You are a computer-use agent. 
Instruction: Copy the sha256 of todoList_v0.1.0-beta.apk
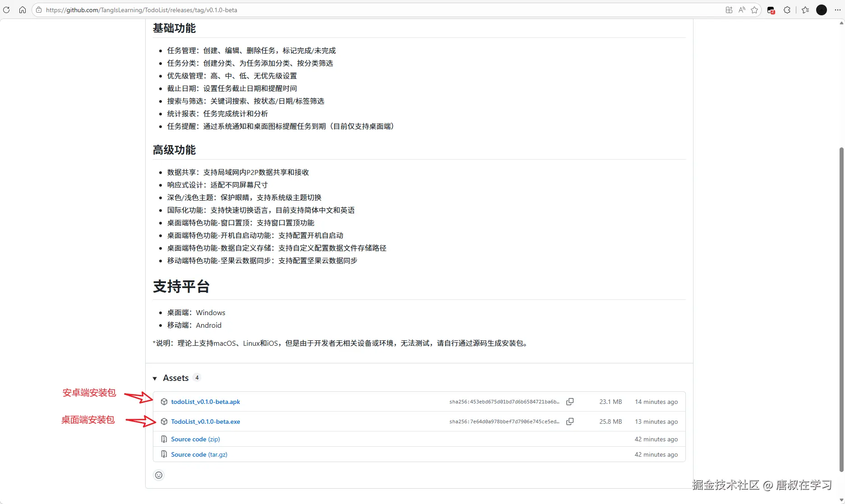tap(570, 402)
